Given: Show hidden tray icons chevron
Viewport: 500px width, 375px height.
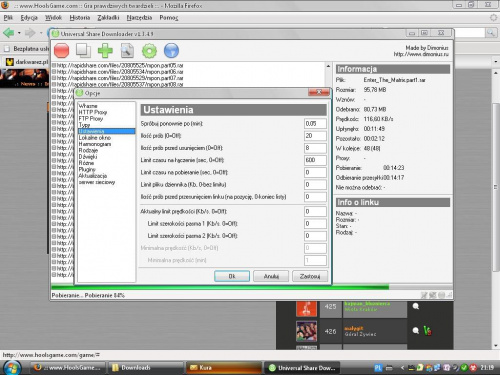Looking at the screenshot, I should [x=402, y=368].
